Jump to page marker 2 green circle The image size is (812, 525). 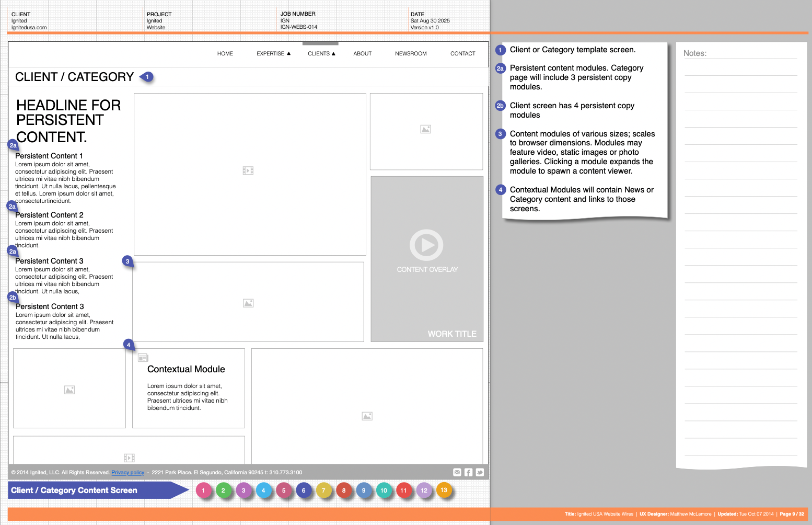click(223, 490)
